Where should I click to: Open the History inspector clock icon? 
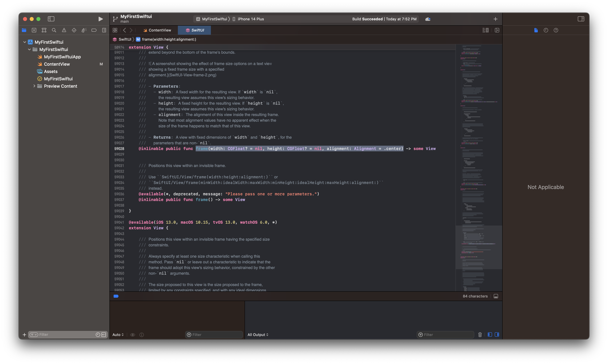tap(546, 30)
